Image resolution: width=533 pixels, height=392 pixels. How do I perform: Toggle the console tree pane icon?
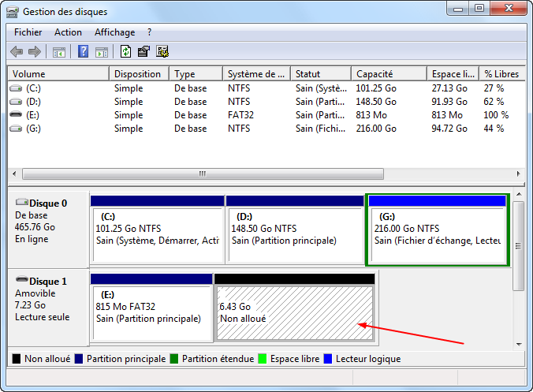pyautogui.click(x=59, y=52)
